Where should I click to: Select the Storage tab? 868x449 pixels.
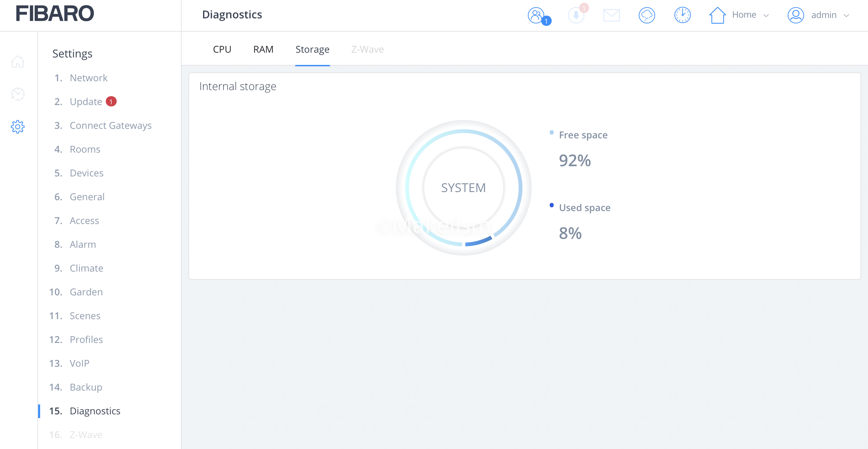click(312, 50)
